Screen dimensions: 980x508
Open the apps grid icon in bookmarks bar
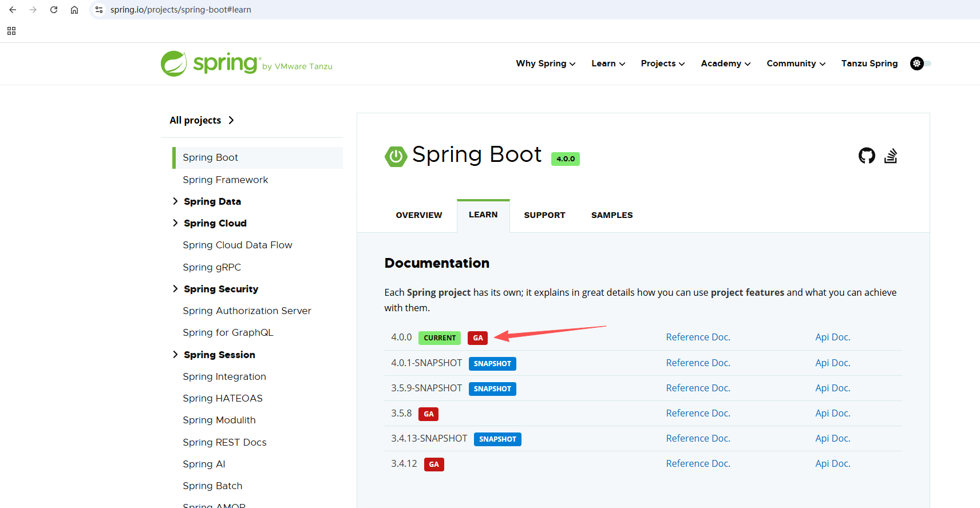click(11, 31)
